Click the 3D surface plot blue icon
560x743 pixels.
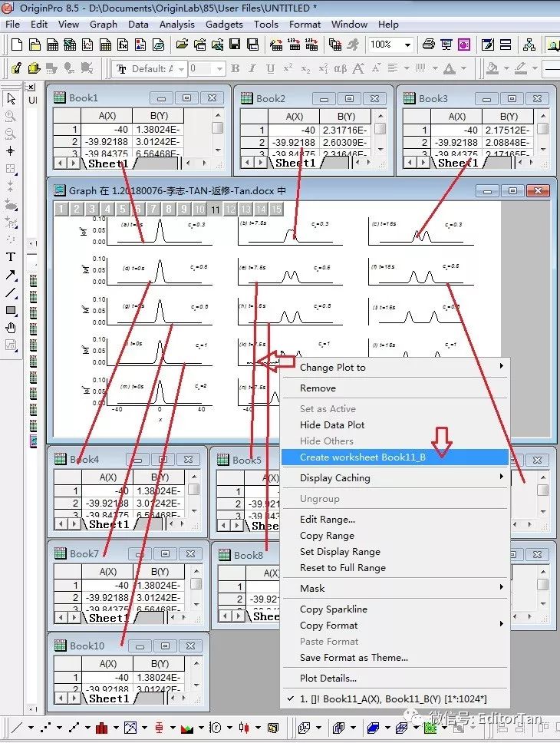tap(374, 727)
